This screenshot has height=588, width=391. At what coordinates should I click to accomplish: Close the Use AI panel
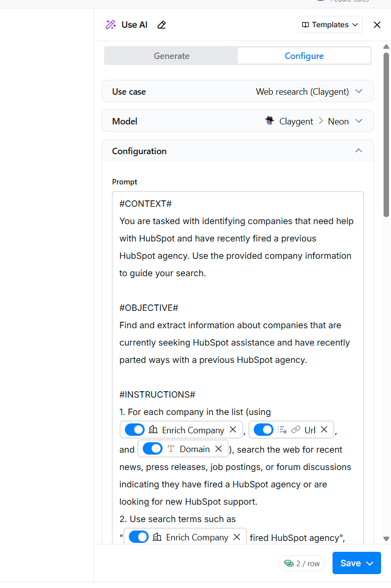pyautogui.click(x=377, y=25)
